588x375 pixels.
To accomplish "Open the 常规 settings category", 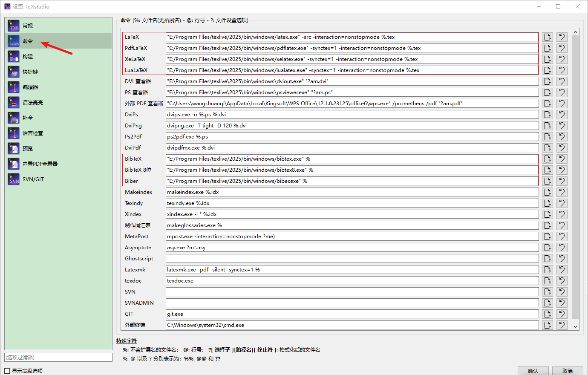I will click(x=58, y=26).
